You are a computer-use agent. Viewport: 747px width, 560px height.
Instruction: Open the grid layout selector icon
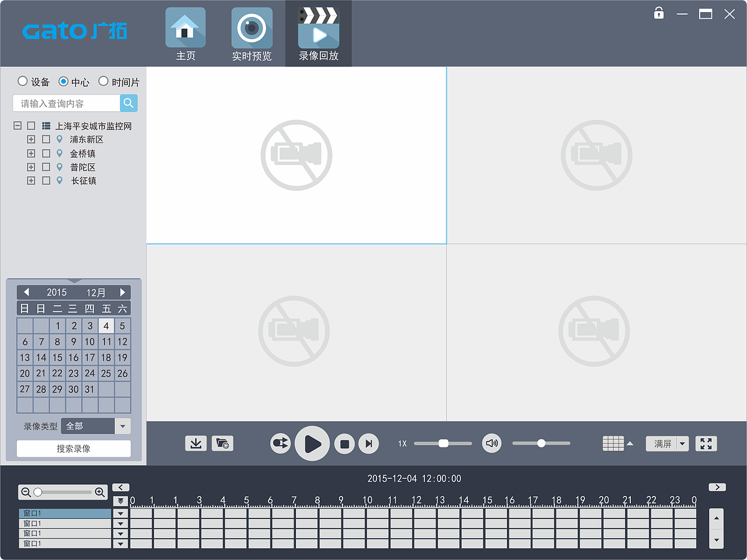613,443
